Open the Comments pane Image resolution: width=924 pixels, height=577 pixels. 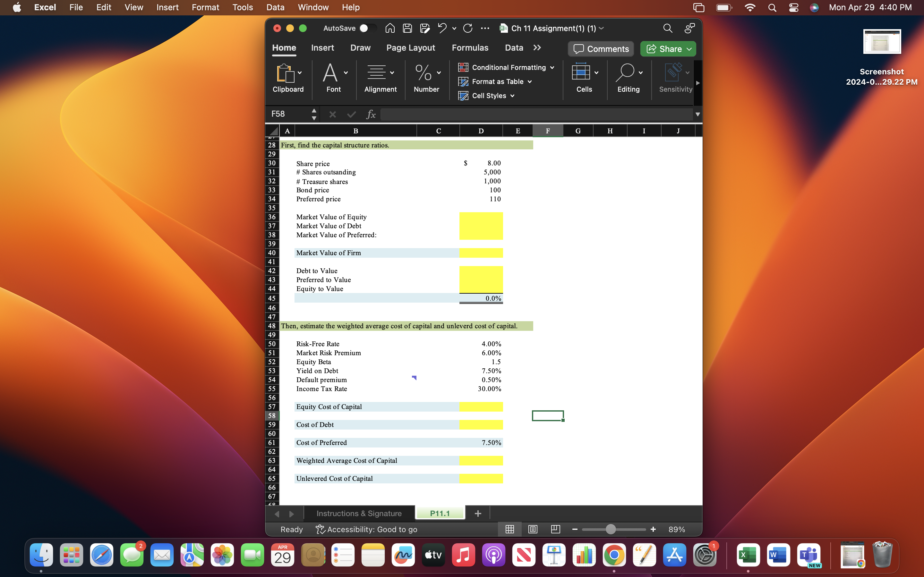pyautogui.click(x=601, y=49)
